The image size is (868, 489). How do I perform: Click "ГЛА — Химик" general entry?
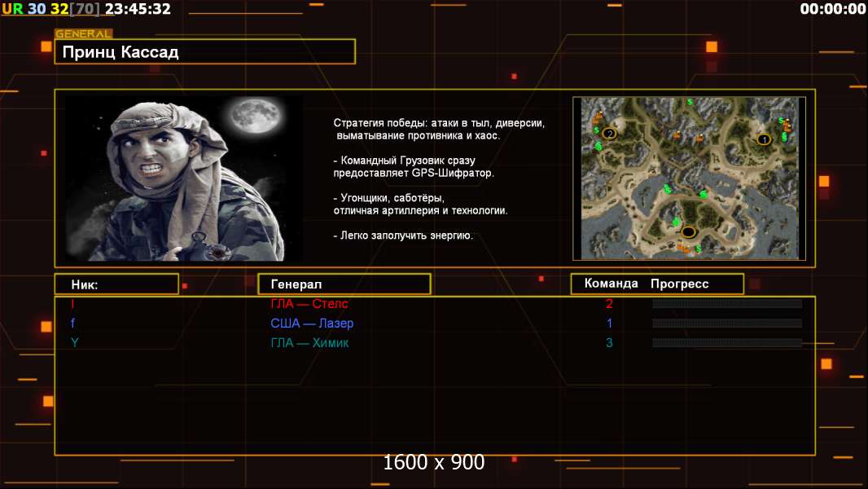(309, 343)
